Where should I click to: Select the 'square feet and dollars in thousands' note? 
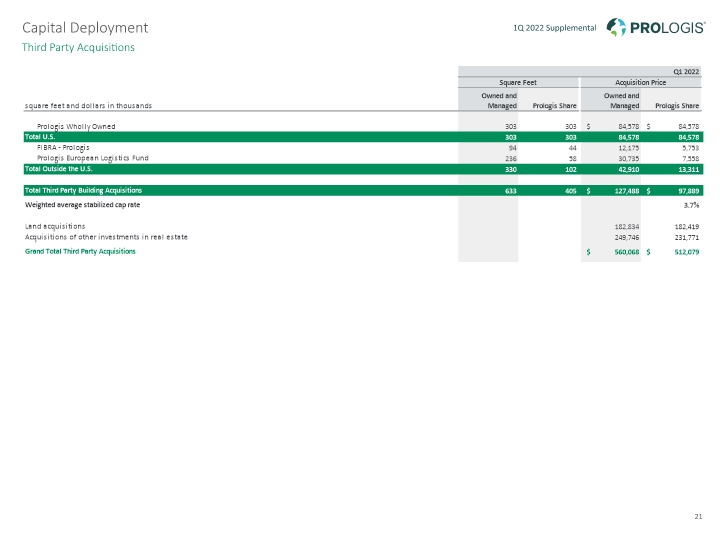88,106
